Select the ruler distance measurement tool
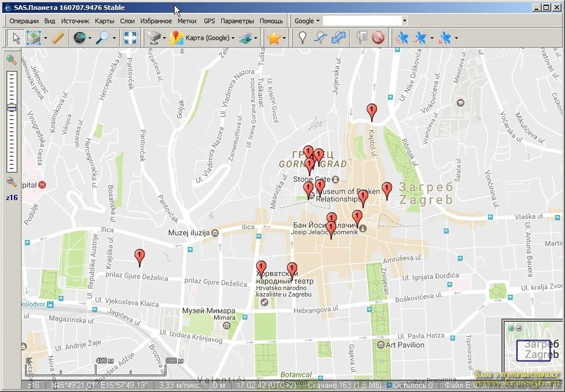Viewport: 565px width, 392px height. 58,37
